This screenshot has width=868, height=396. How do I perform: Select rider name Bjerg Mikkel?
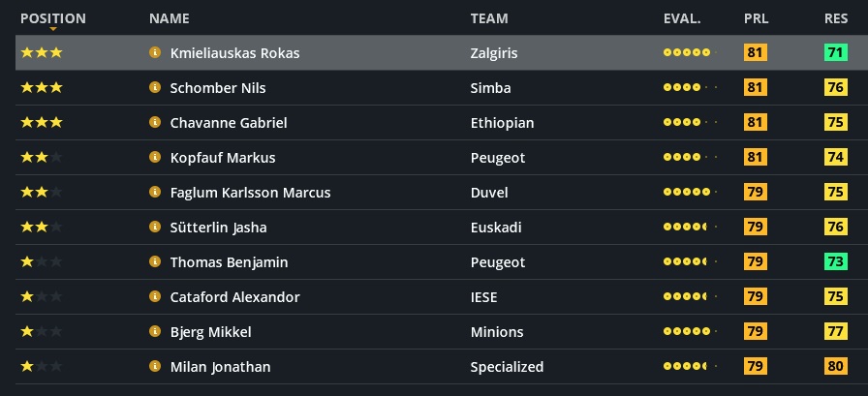tap(210, 332)
